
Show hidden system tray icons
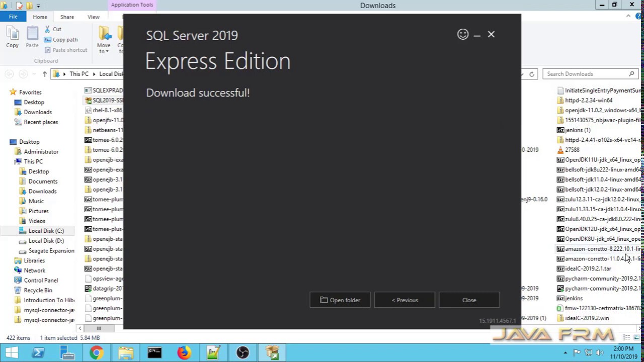(x=566, y=353)
